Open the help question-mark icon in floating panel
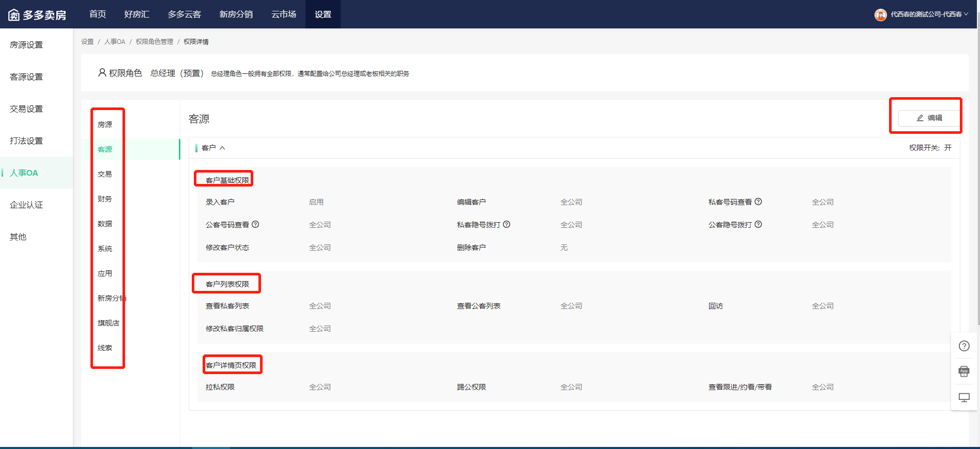Viewport: 980px width, 449px height. click(964, 346)
